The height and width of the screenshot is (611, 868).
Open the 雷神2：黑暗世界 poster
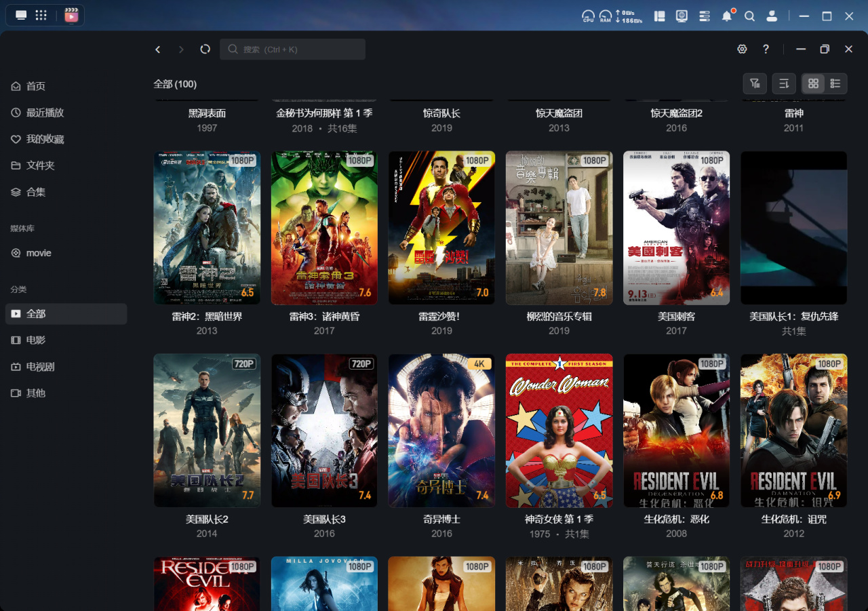click(207, 228)
